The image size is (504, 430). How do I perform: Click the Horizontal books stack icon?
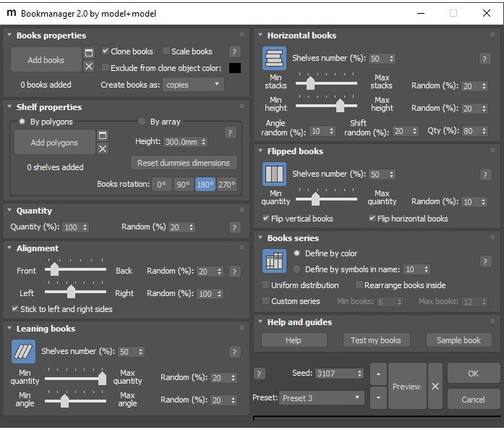(275, 59)
